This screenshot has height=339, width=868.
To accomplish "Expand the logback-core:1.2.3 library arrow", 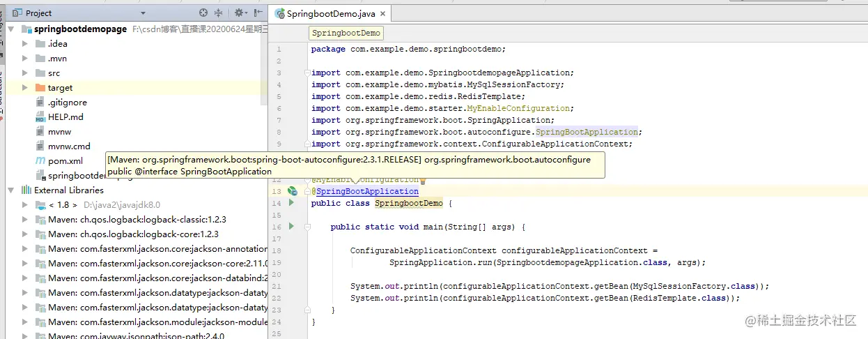I will (x=25, y=234).
